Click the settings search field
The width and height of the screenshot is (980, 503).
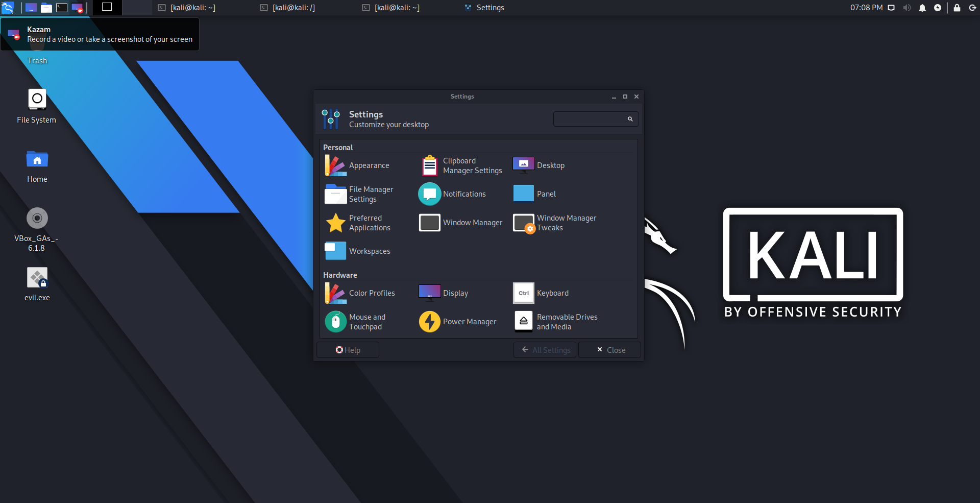pos(592,118)
